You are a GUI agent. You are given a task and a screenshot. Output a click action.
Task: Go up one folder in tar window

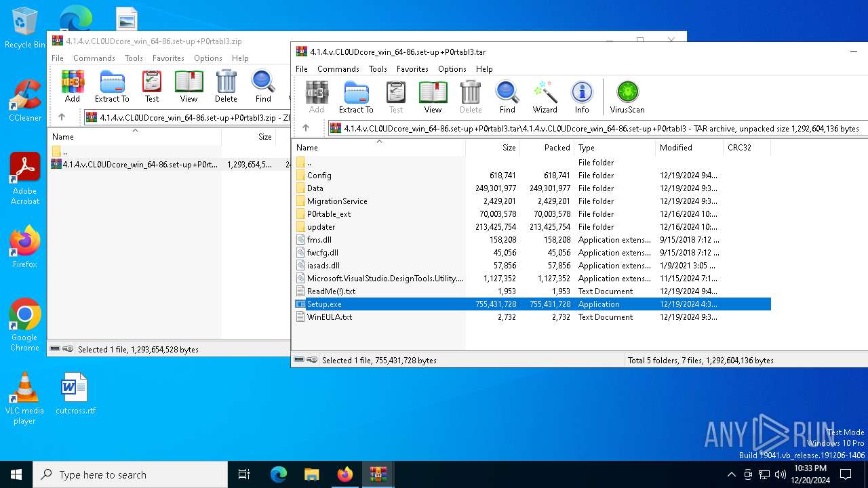pyautogui.click(x=306, y=127)
